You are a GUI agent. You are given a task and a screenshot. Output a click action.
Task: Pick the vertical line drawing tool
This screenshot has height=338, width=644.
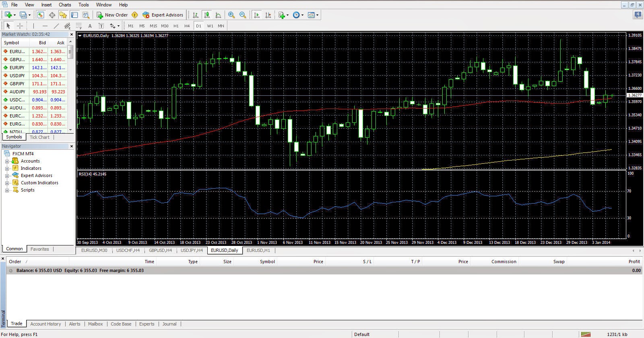(33, 26)
